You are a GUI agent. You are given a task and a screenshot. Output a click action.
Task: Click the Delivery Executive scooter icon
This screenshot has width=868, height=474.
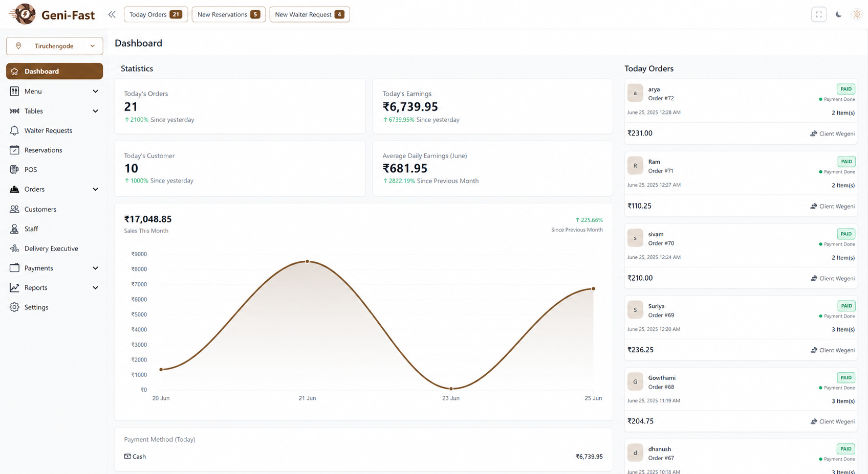point(14,249)
